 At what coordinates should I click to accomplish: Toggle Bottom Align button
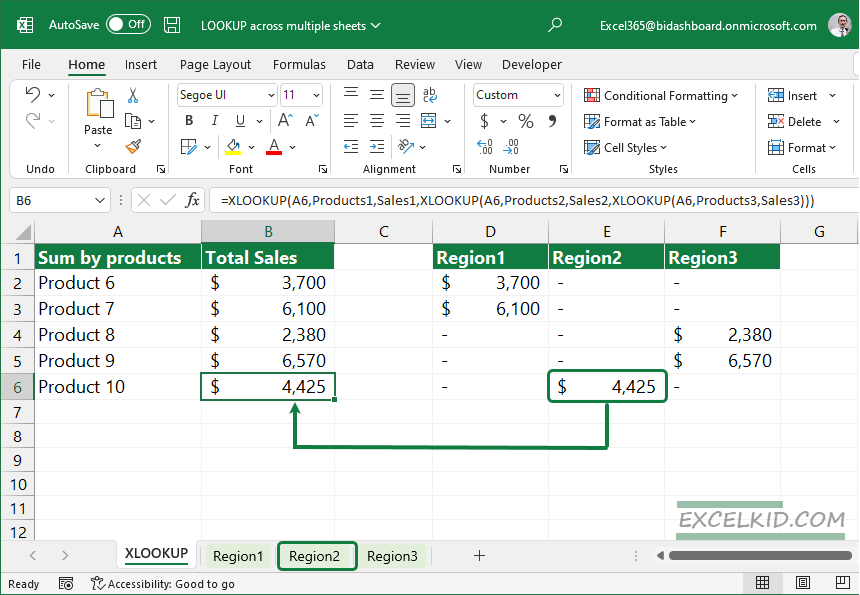point(403,95)
